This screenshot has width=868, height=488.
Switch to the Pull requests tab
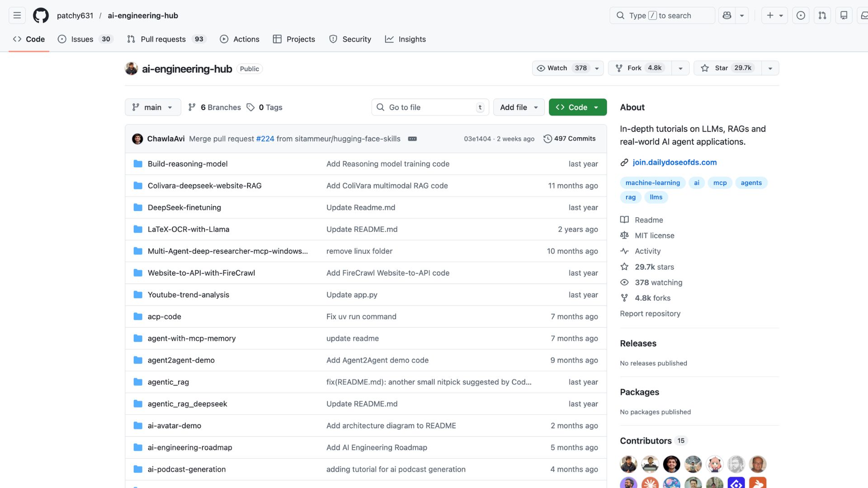pyautogui.click(x=163, y=39)
